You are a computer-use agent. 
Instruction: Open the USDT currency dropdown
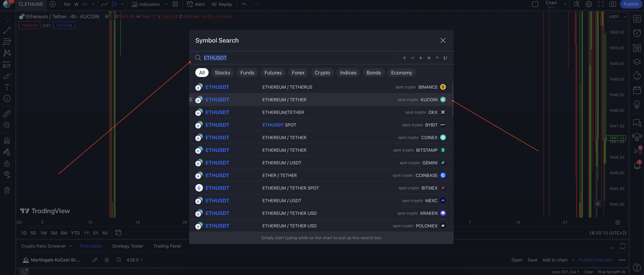click(x=617, y=17)
